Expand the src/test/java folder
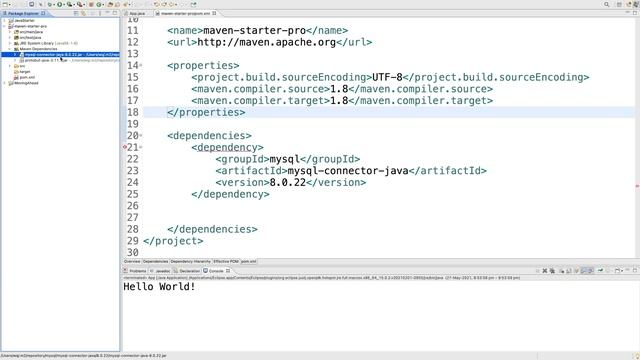The width and height of the screenshot is (640, 360). click(x=10, y=38)
